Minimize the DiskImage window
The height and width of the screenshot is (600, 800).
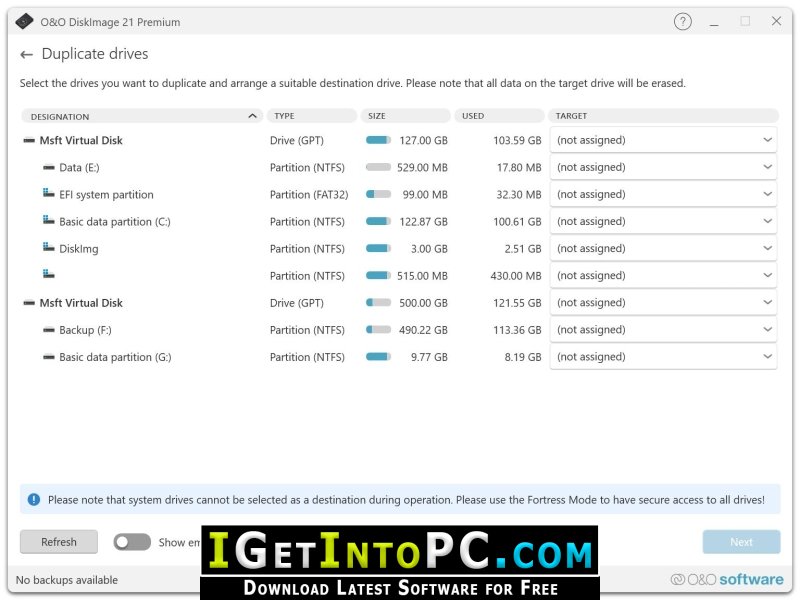(714, 22)
